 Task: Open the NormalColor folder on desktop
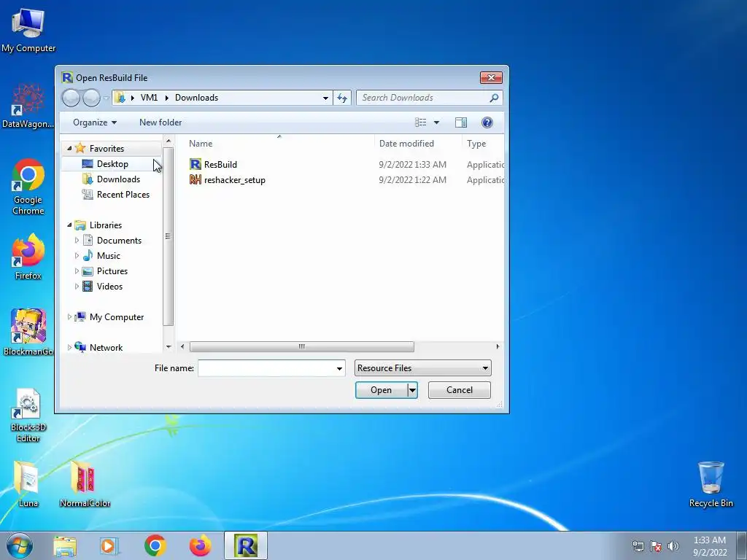click(85, 484)
